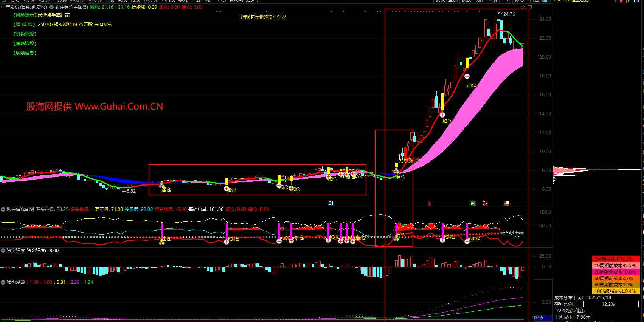The height and width of the screenshot is (322, 644).
Task: Select the 20周期前成本10.0% magenta swatch
Action: pyautogui.click(x=616, y=272)
